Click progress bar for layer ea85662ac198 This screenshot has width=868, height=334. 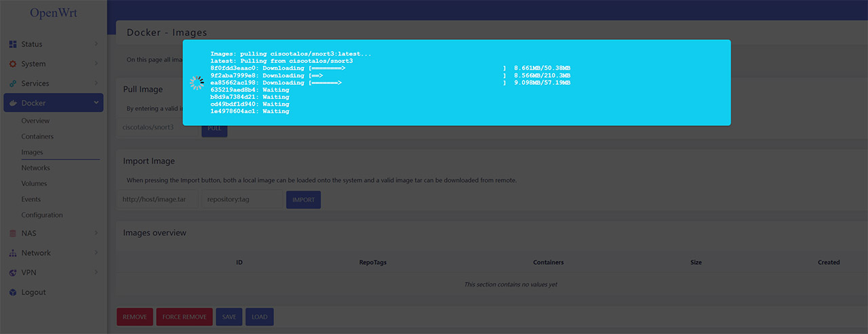pos(408,83)
